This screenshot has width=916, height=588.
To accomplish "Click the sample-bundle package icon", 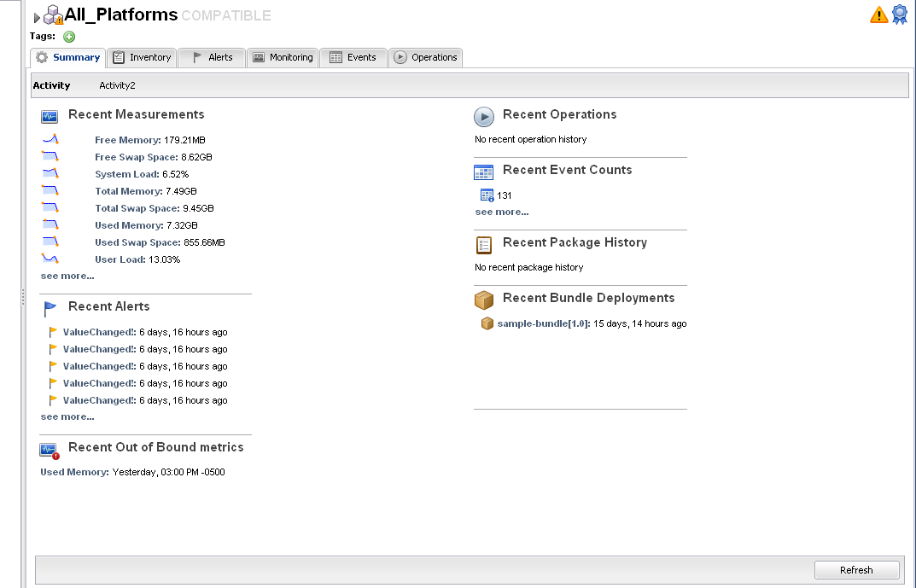I will point(487,323).
